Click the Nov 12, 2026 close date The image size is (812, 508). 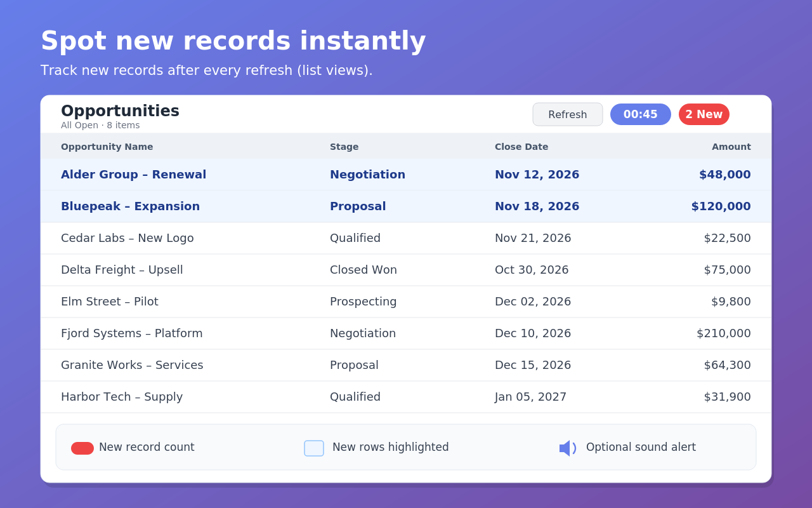pos(537,175)
